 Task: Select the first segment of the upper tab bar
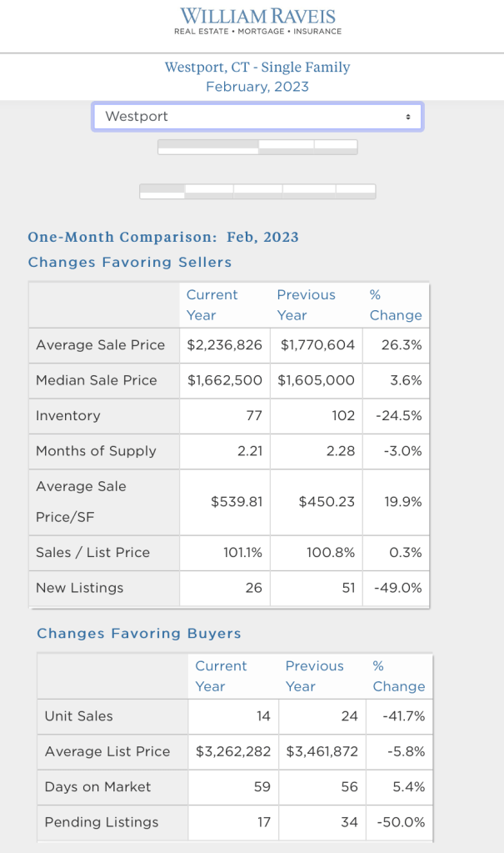[207, 148]
